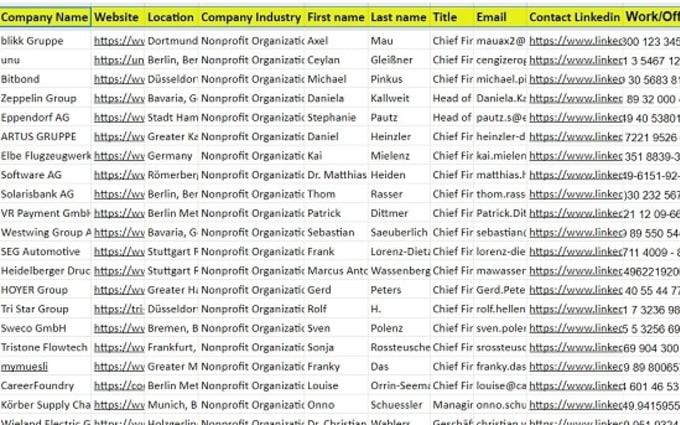
Task: Click the email cell starting louise@ca
Action: click(500, 386)
